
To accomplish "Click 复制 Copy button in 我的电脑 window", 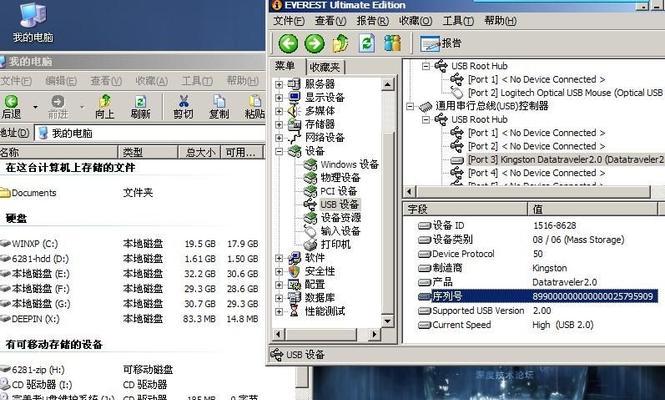I will coord(219,106).
